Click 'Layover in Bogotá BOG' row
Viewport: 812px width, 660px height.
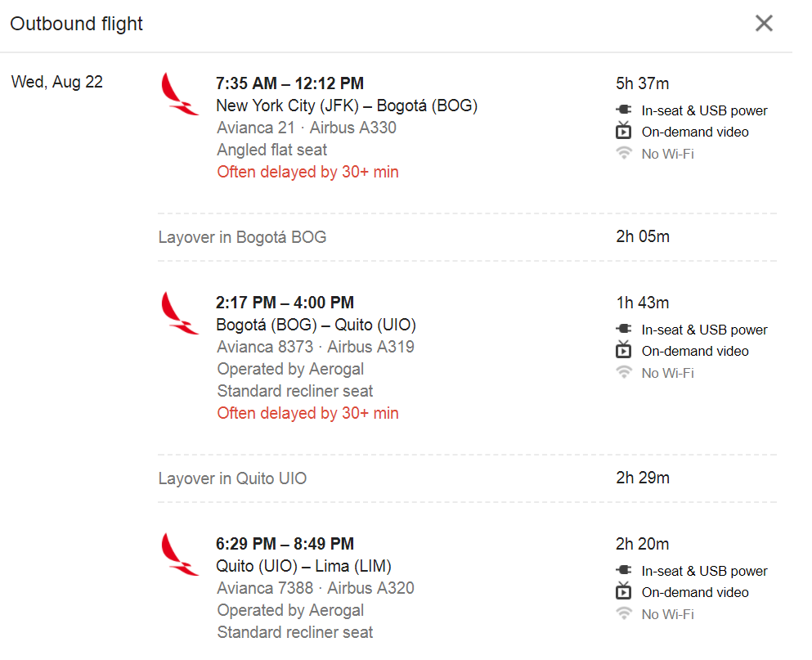pos(467,236)
